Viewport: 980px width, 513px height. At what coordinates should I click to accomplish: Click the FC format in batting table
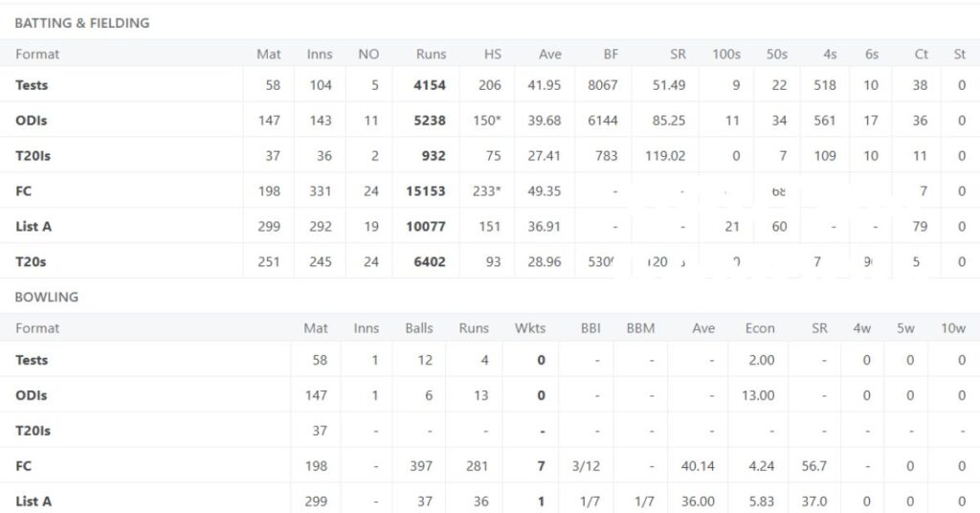click(24, 191)
